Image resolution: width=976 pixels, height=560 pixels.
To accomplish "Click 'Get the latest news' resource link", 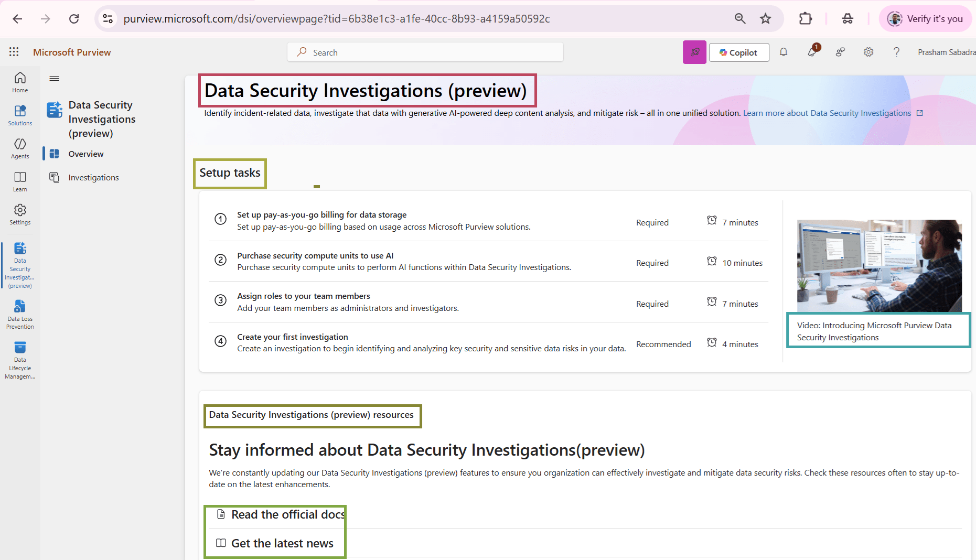I will 282,543.
